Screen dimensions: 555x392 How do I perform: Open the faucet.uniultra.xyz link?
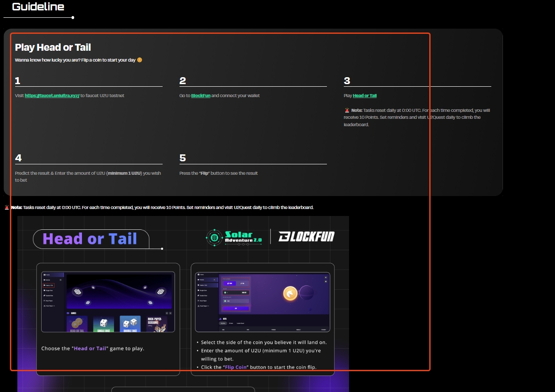coord(52,95)
